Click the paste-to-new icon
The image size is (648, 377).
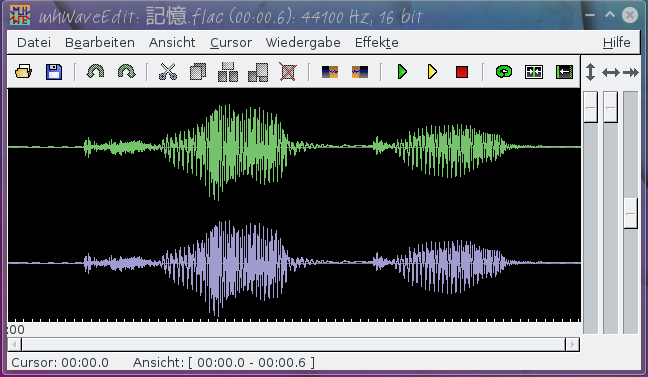click(258, 72)
